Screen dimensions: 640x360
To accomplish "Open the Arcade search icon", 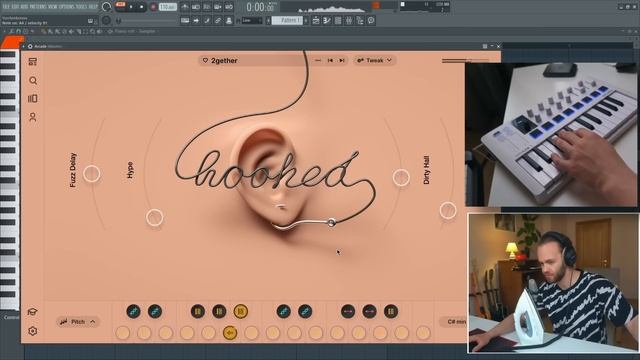I will [x=33, y=80].
